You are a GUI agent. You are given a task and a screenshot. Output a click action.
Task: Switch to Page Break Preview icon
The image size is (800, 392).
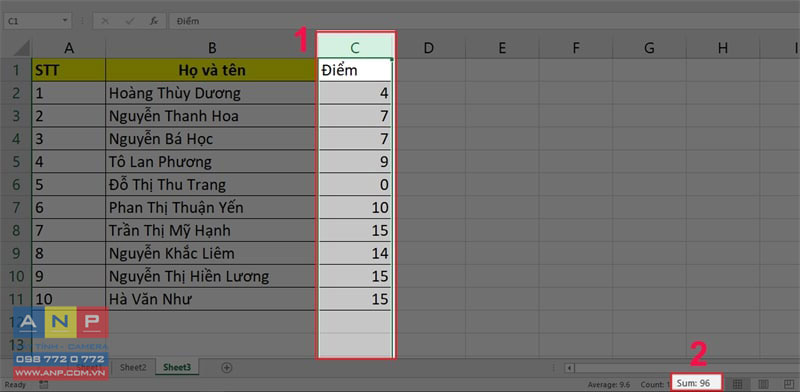click(x=789, y=383)
